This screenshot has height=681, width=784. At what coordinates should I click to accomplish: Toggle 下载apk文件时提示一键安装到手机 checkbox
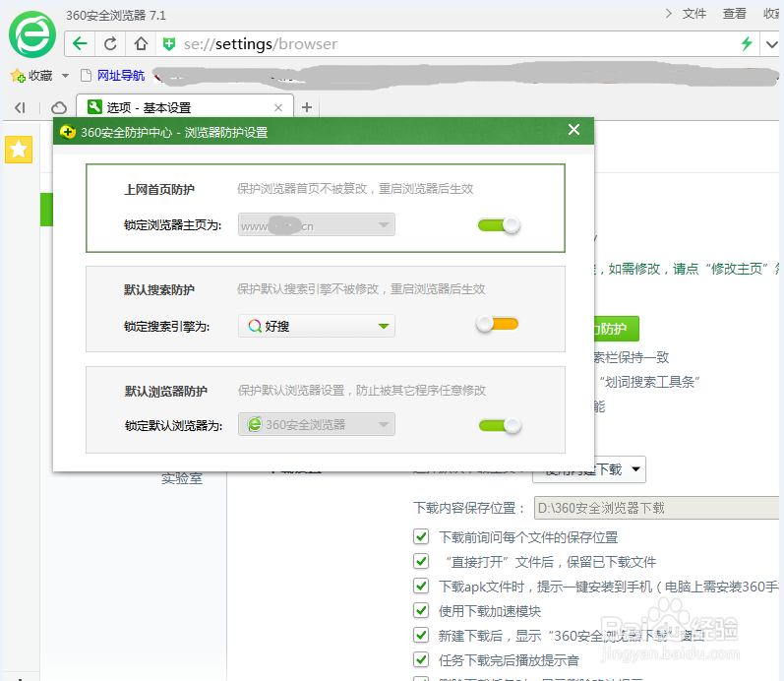click(421, 586)
